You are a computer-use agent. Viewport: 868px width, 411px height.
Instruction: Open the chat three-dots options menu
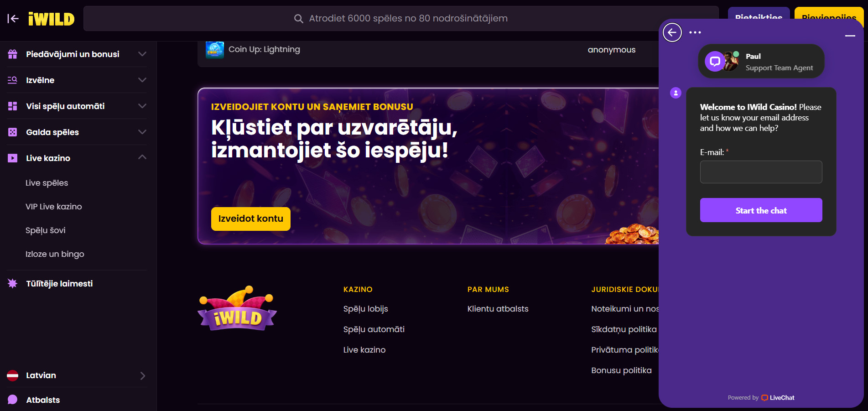pyautogui.click(x=695, y=32)
